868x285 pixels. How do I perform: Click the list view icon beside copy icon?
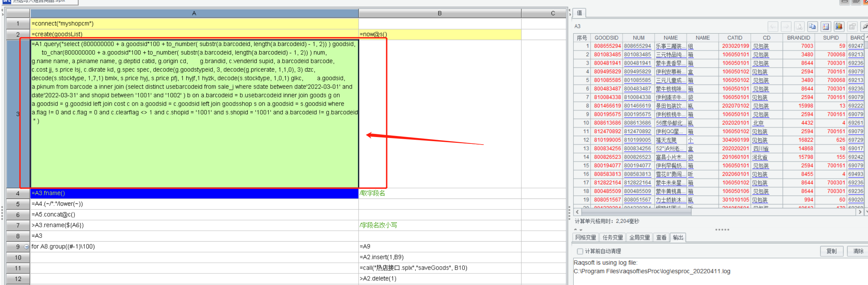[826, 26]
